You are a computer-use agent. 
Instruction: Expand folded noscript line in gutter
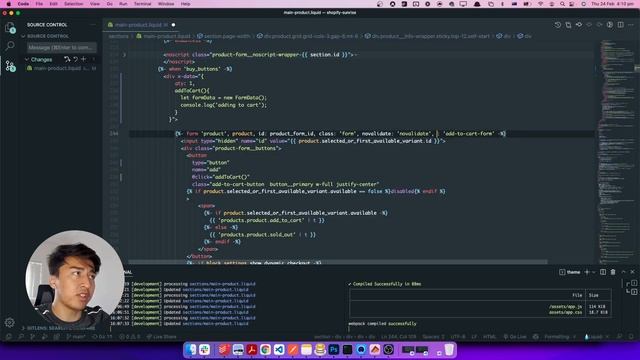click(124, 54)
